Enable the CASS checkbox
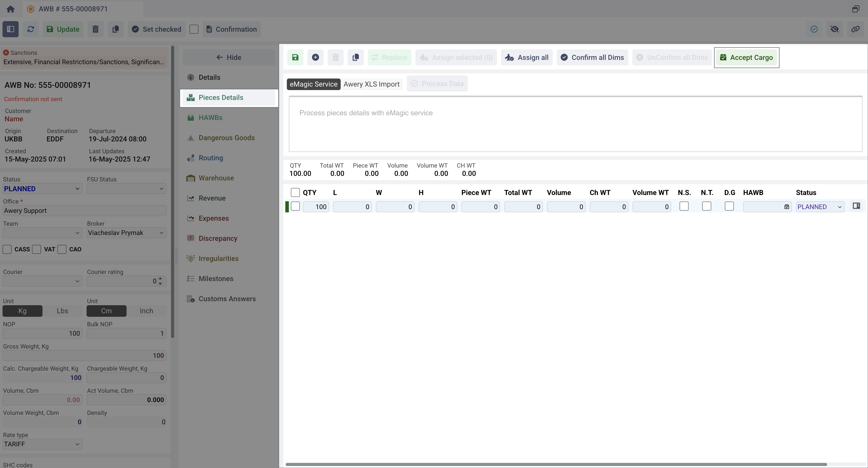Viewport: 868px width, 468px height. [x=7, y=249]
